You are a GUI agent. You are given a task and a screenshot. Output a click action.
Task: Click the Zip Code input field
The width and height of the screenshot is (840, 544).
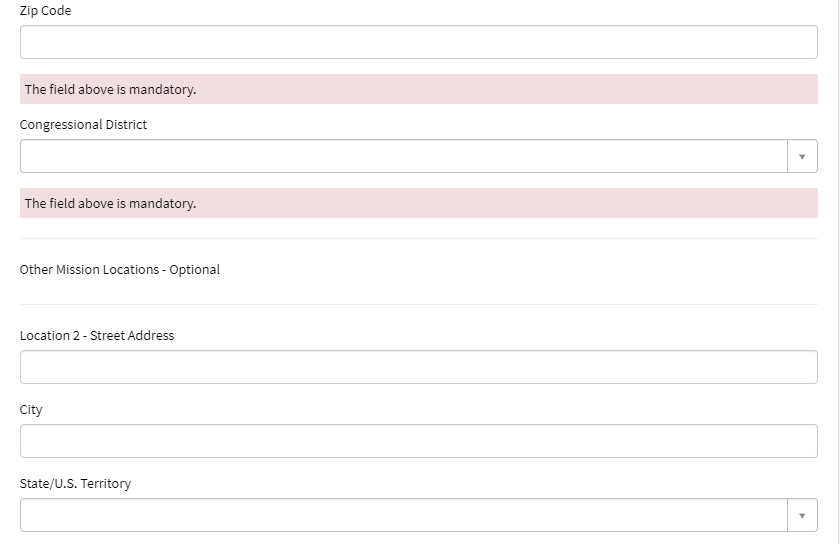coord(418,42)
